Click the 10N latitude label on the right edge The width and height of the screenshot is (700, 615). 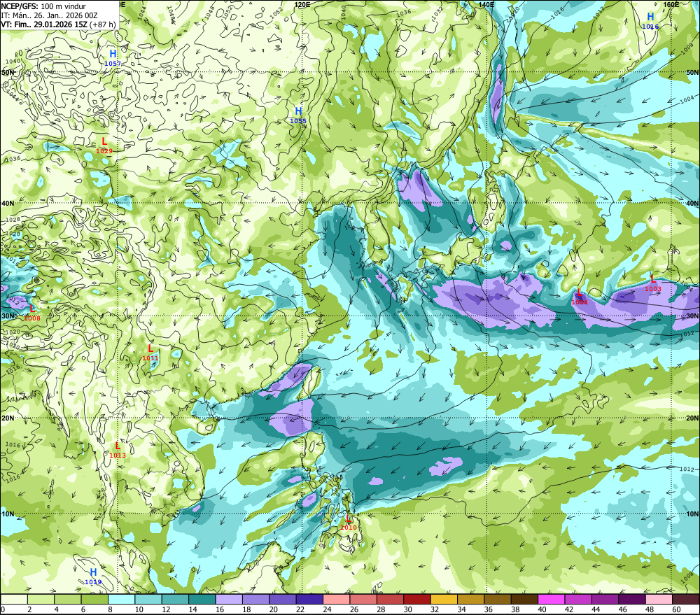pos(692,514)
